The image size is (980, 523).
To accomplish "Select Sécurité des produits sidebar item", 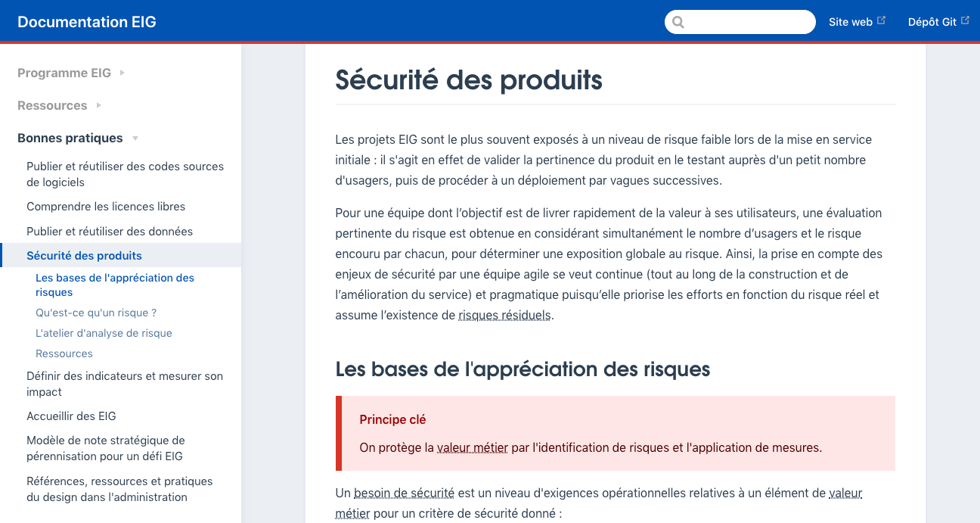I will coord(84,256).
